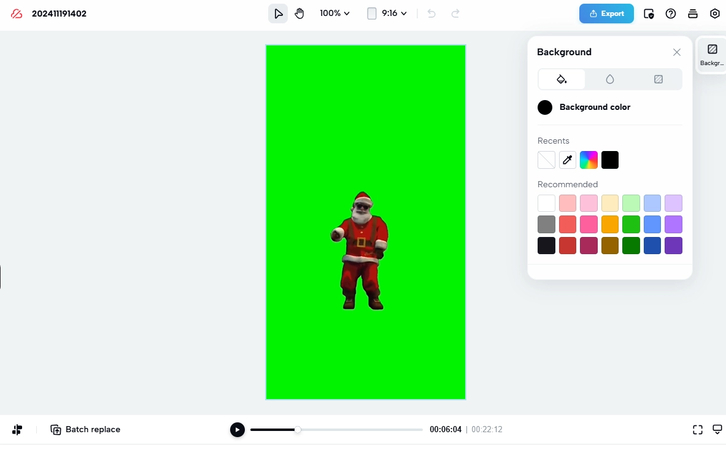Click the redo arrow

tap(456, 14)
